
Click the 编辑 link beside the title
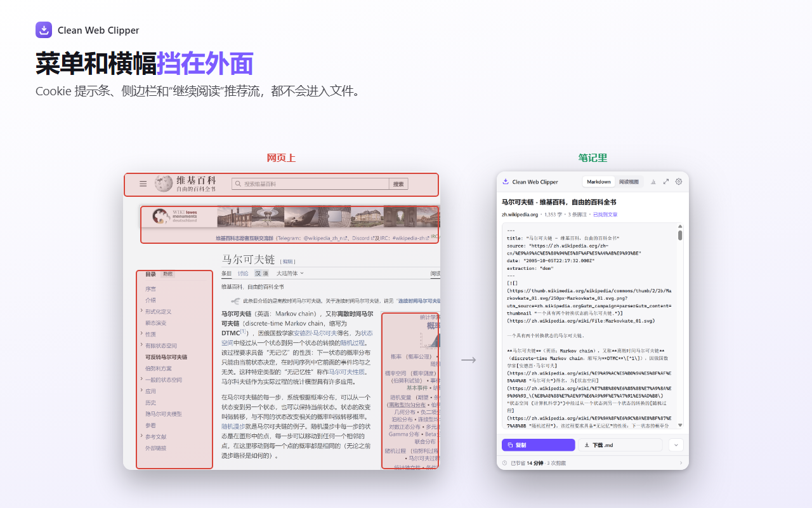287,261
